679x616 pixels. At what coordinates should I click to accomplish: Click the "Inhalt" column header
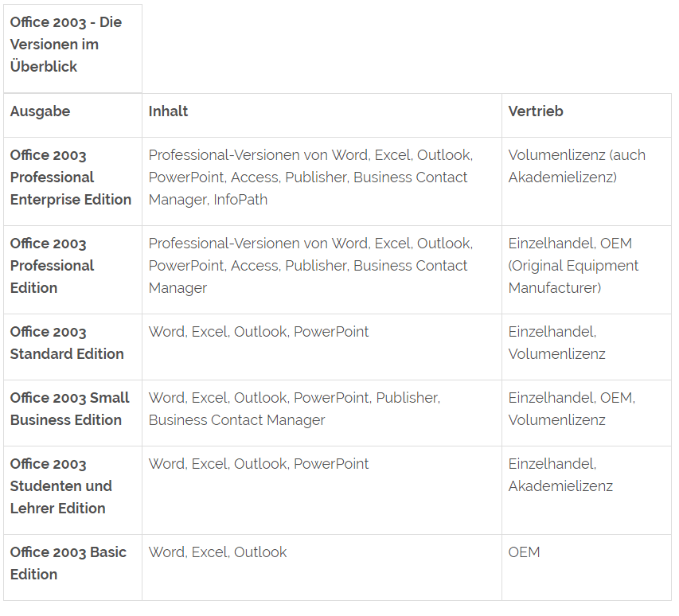(x=168, y=111)
